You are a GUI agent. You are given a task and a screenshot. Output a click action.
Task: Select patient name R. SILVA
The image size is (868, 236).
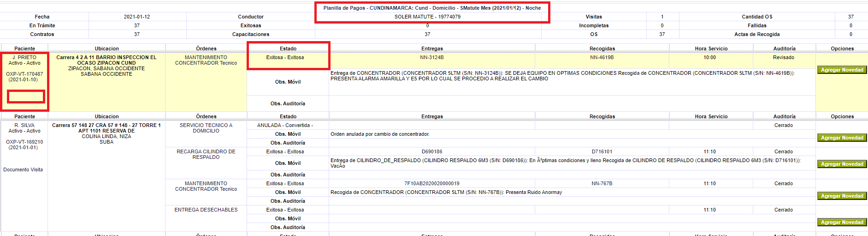[x=24, y=125]
